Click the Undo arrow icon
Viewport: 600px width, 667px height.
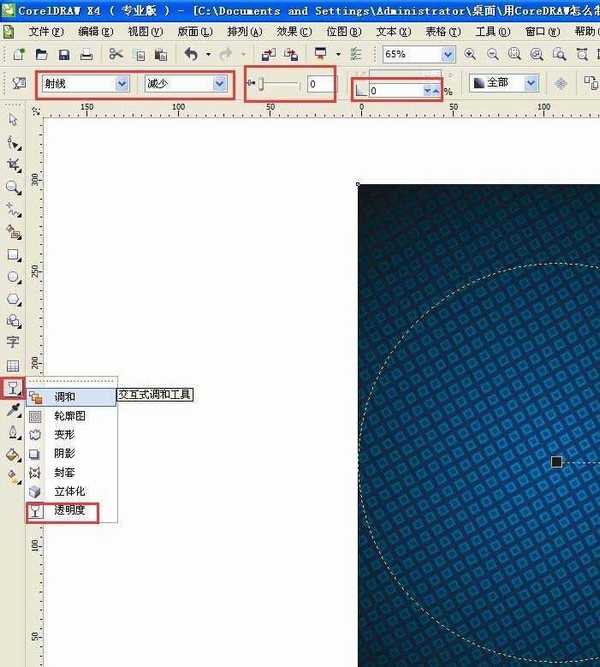pos(191,54)
